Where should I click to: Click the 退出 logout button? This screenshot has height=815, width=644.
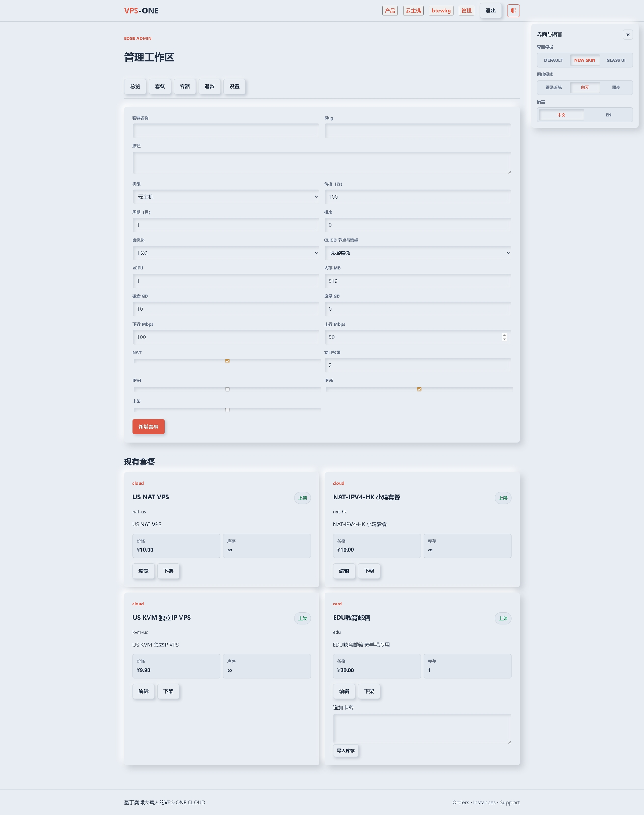point(490,10)
